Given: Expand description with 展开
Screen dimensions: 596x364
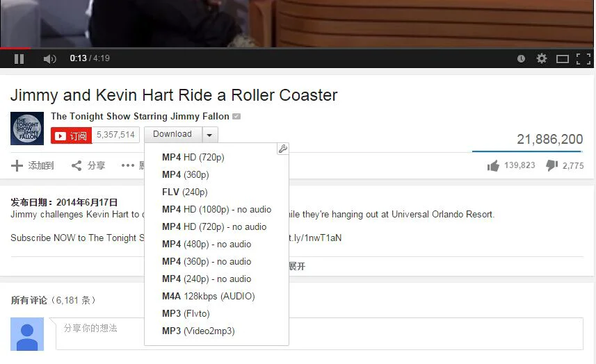Looking at the screenshot, I should (297, 266).
